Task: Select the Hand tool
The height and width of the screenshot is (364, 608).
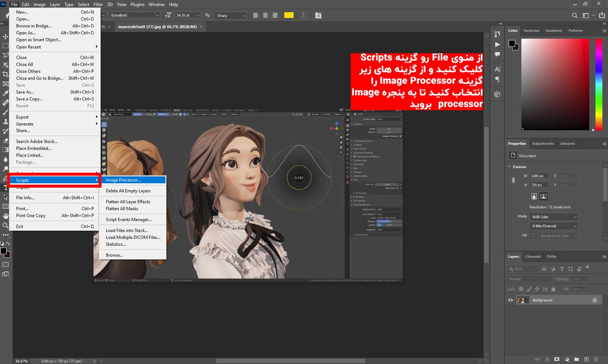Action: [x=5, y=216]
